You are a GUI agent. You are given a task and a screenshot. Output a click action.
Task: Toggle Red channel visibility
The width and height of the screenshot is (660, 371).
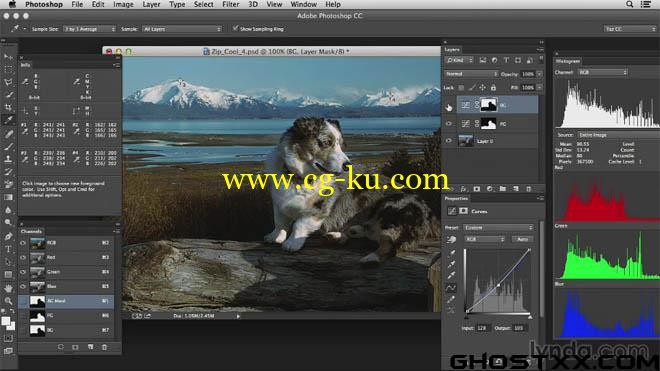23,257
